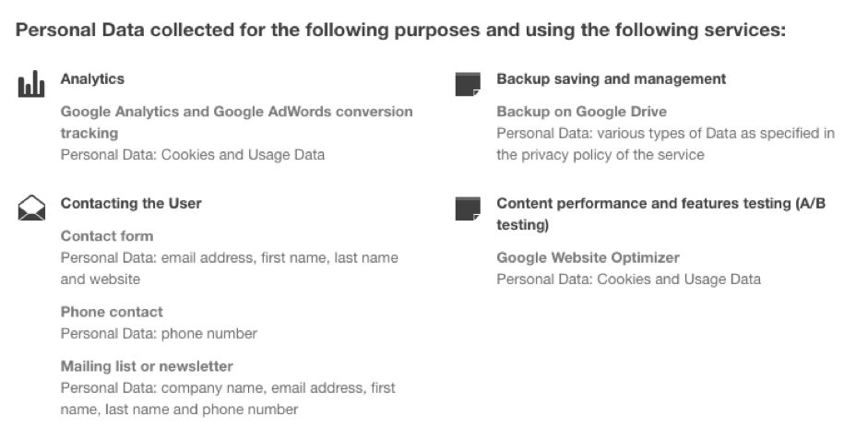Expand the Phone contact service
This screenshot has height=428, width=868.
[112, 313]
